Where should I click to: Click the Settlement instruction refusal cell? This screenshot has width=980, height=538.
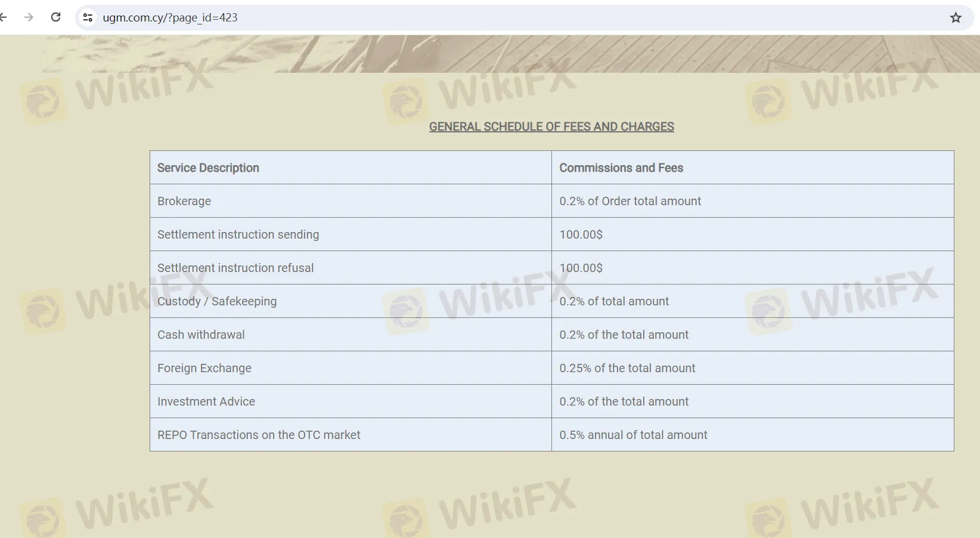(x=235, y=268)
